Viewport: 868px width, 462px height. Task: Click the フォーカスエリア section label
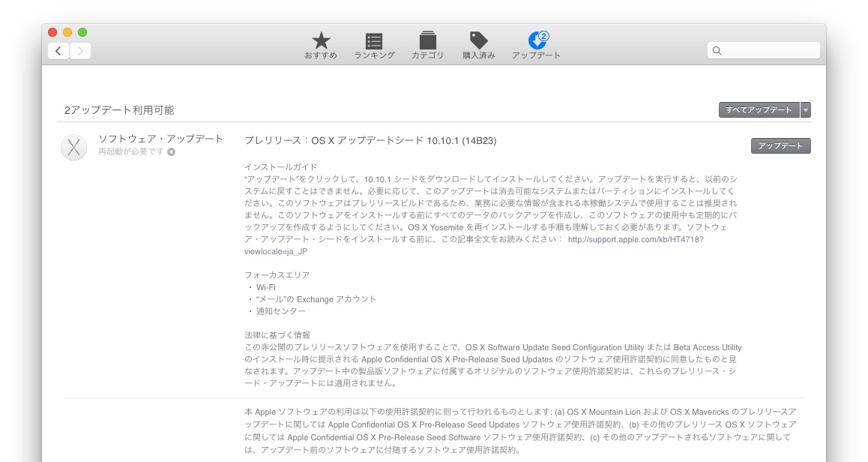click(x=277, y=274)
